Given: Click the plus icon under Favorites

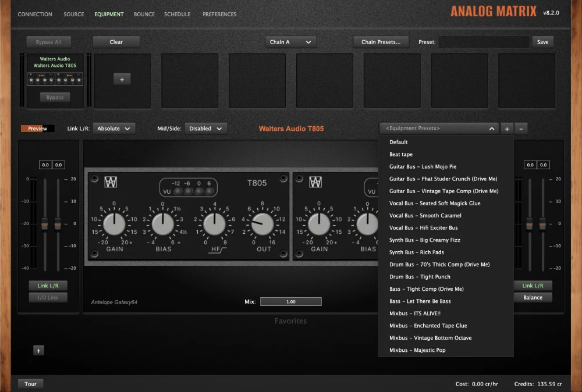Looking at the screenshot, I should 38,351.
